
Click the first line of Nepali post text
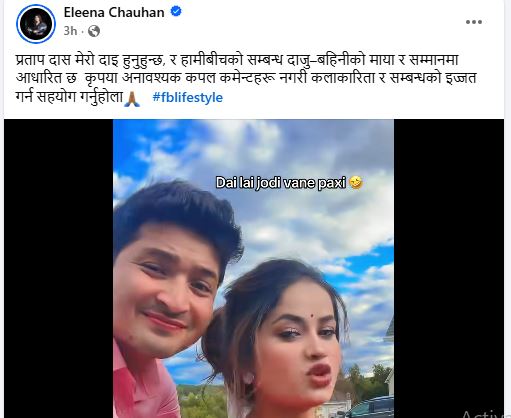pyautogui.click(x=237, y=60)
